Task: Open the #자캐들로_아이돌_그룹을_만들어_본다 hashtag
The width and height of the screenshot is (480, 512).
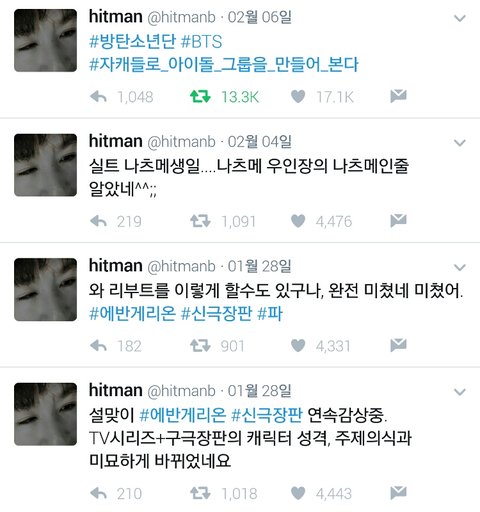Action: pyautogui.click(x=224, y=65)
